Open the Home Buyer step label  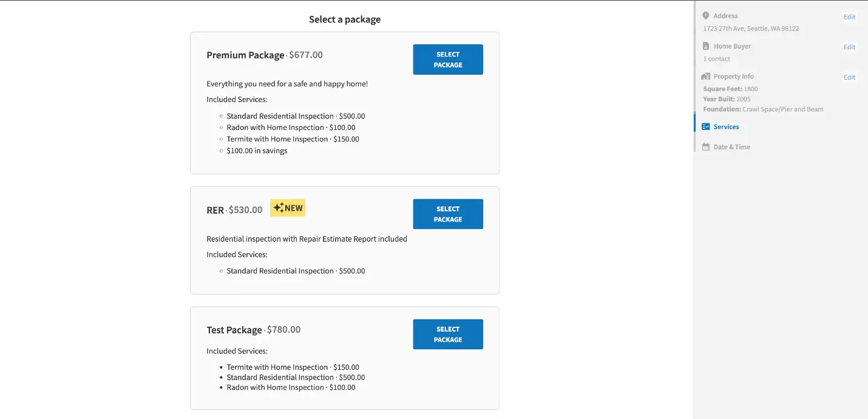click(x=732, y=46)
